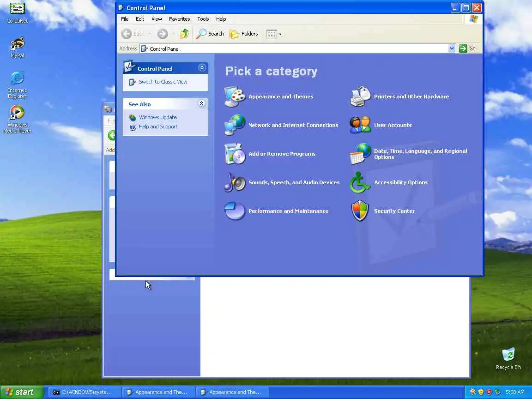Open Add or Remove Programs text link
Viewport: 532px width, 399px height.
point(282,154)
